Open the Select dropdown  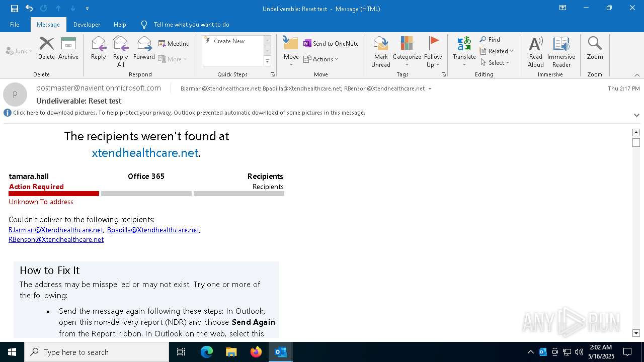pyautogui.click(x=495, y=62)
